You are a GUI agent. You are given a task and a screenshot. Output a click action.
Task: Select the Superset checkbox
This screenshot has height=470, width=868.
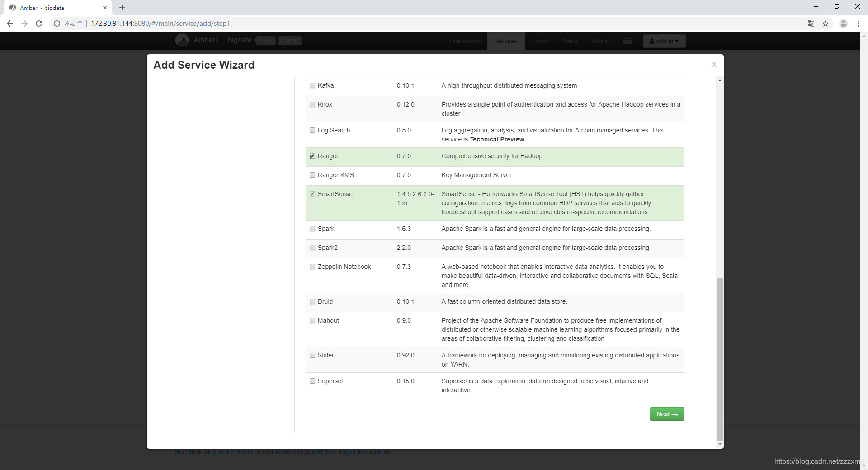click(x=312, y=381)
